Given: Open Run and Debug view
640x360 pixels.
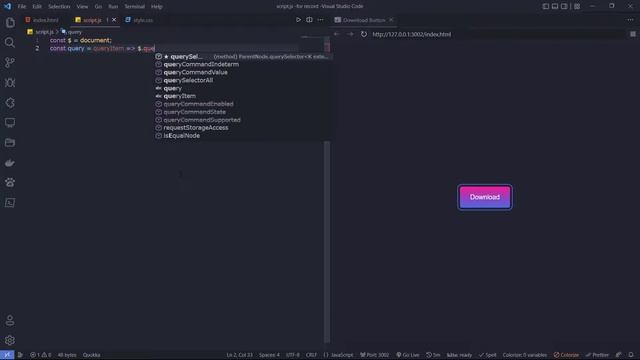Looking at the screenshot, I should [x=10, y=82].
